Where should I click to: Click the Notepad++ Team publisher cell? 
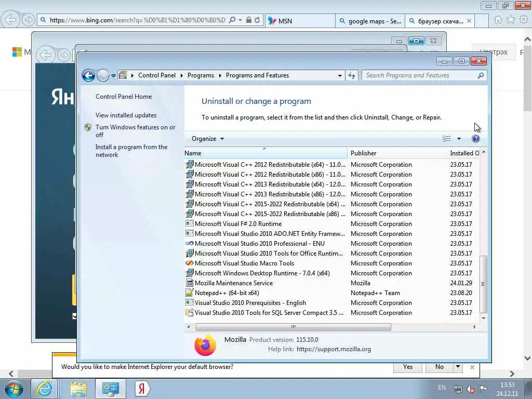[375, 293]
